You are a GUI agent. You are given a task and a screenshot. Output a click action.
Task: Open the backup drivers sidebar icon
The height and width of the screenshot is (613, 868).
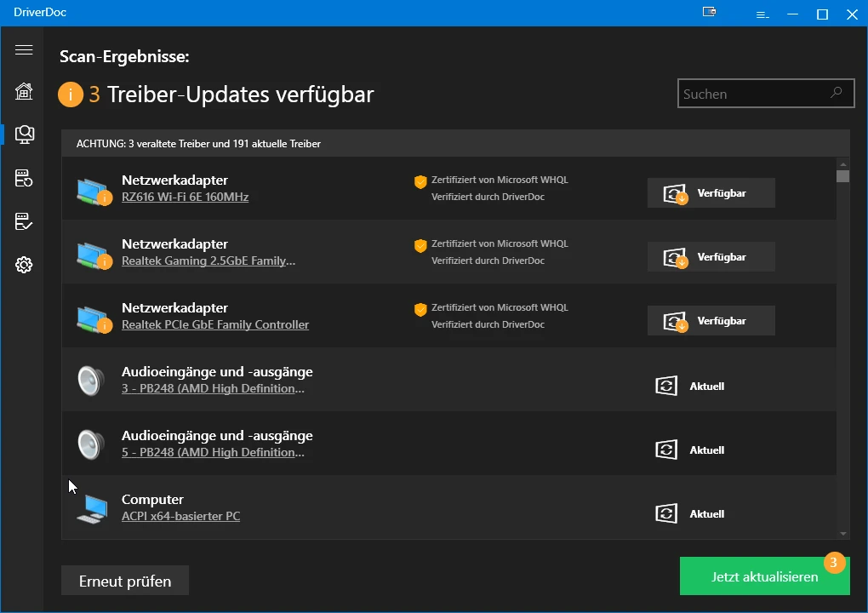click(24, 178)
